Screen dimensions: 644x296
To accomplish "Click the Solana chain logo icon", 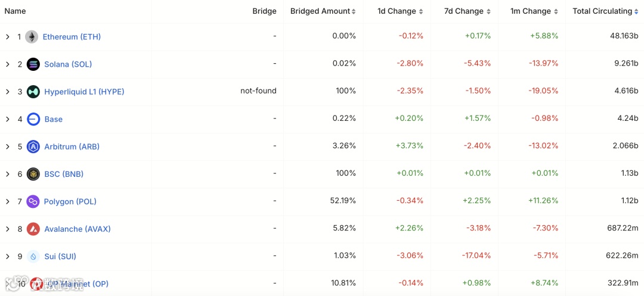I will point(33,64).
